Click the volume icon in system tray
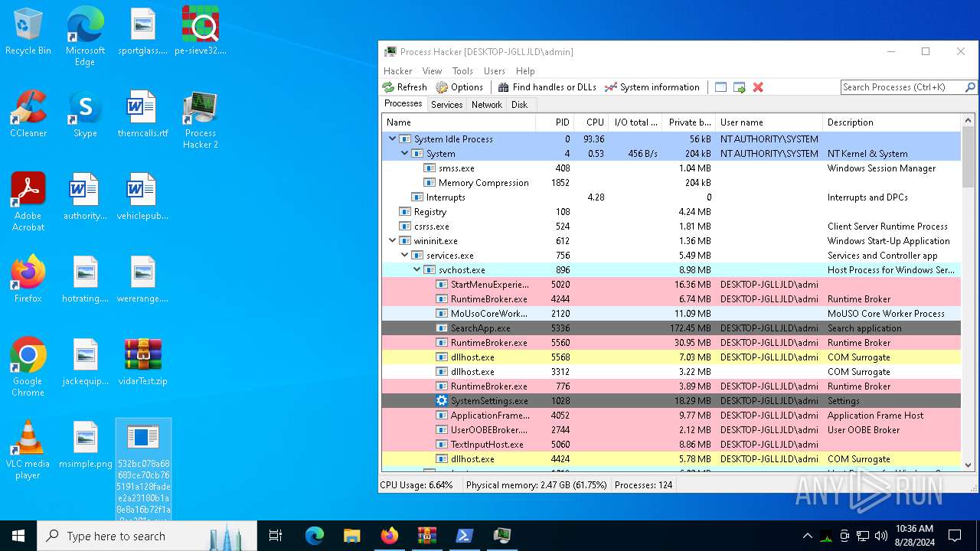The image size is (980, 551). coord(881,536)
